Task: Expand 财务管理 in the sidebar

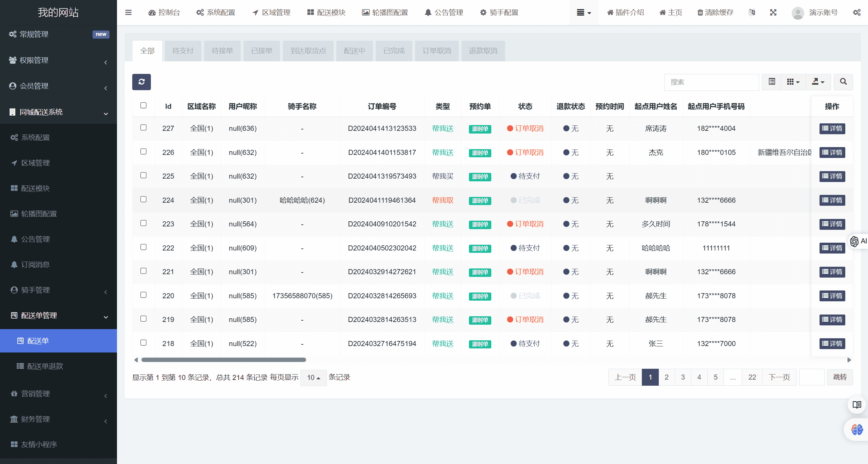Action: (58, 419)
